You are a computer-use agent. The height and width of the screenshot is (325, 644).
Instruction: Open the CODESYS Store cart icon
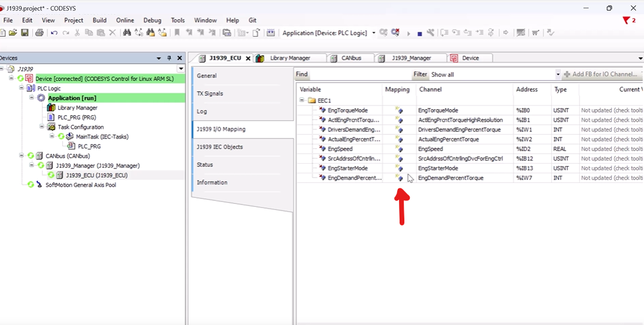point(535,33)
